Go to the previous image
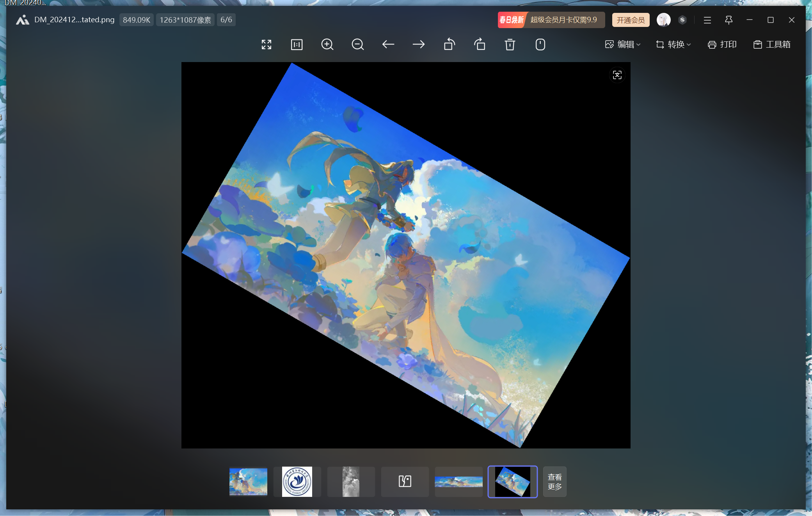812x516 pixels. 388,44
